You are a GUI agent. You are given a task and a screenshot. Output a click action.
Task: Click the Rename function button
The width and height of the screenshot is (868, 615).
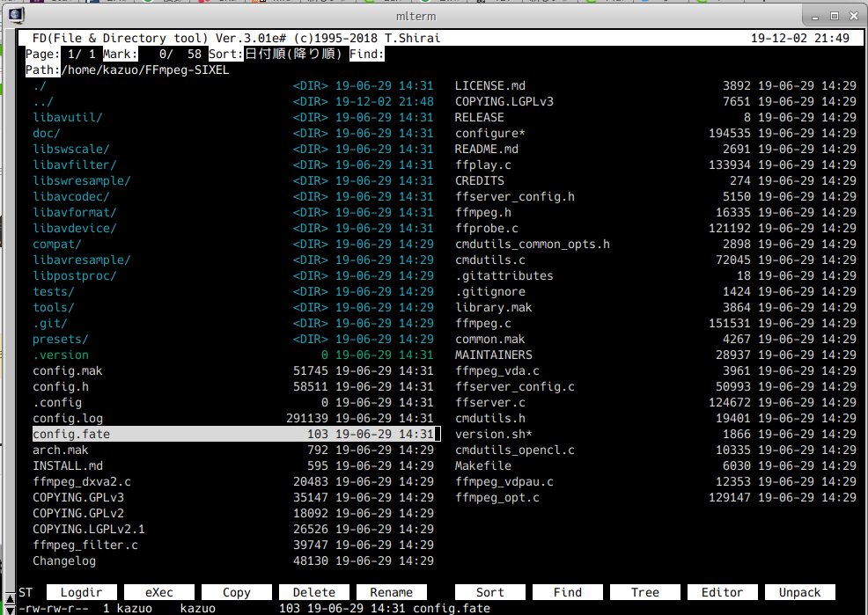(392, 592)
